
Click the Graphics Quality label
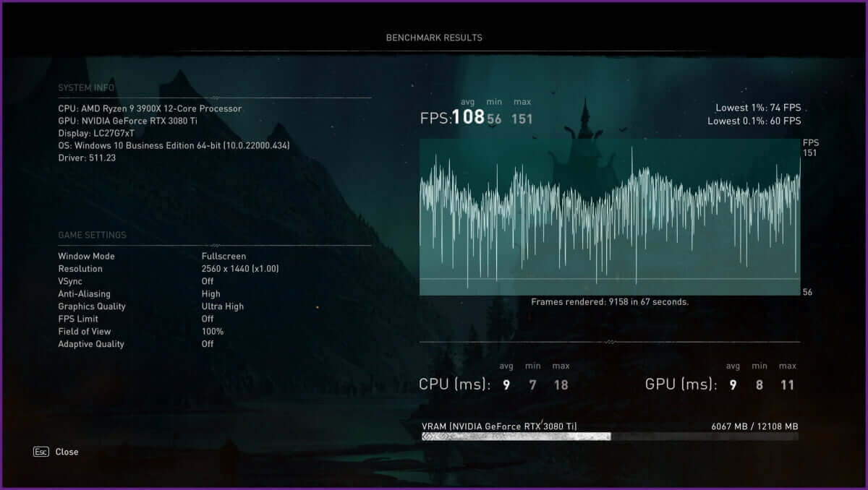(x=92, y=306)
